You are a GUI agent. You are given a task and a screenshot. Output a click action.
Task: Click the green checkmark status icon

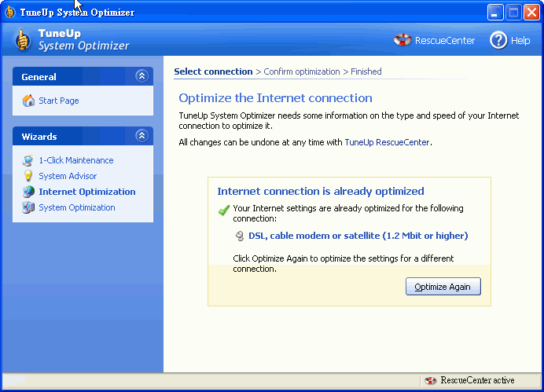(x=224, y=210)
